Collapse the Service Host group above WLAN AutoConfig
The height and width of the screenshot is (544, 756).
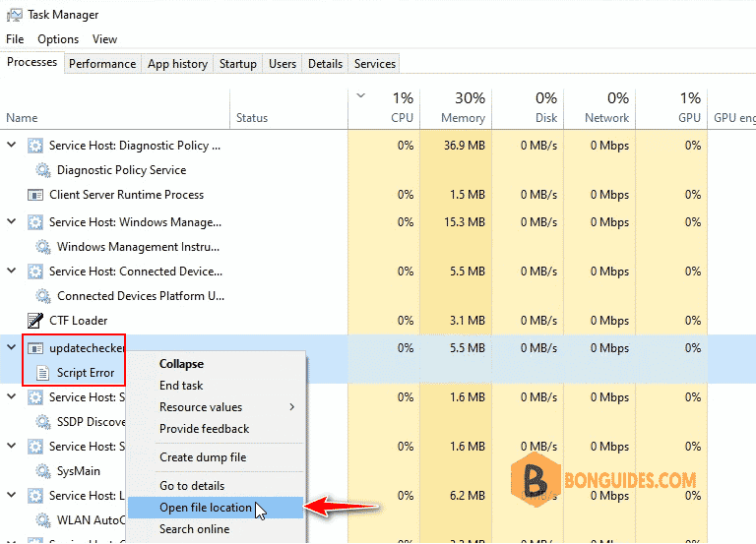[12, 495]
